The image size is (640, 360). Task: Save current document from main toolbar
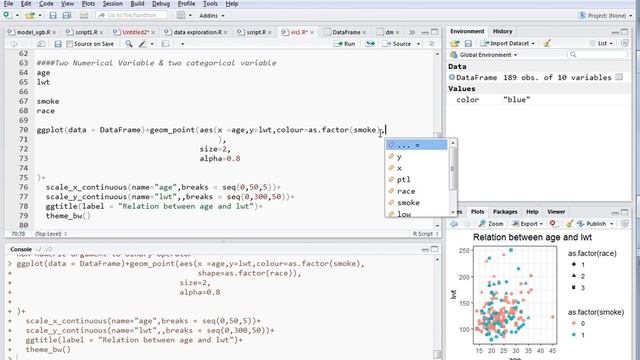[x=53, y=16]
